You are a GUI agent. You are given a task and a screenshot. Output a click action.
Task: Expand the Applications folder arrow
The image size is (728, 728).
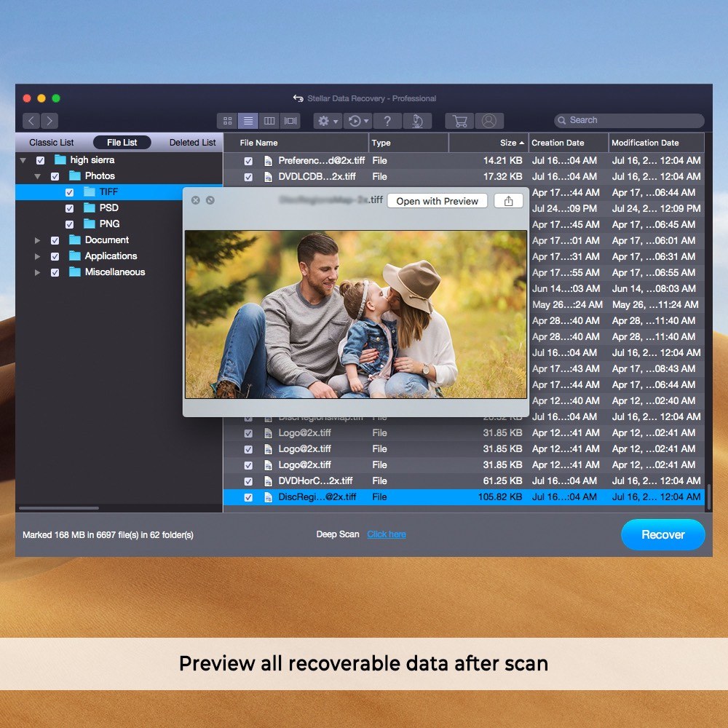point(38,256)
